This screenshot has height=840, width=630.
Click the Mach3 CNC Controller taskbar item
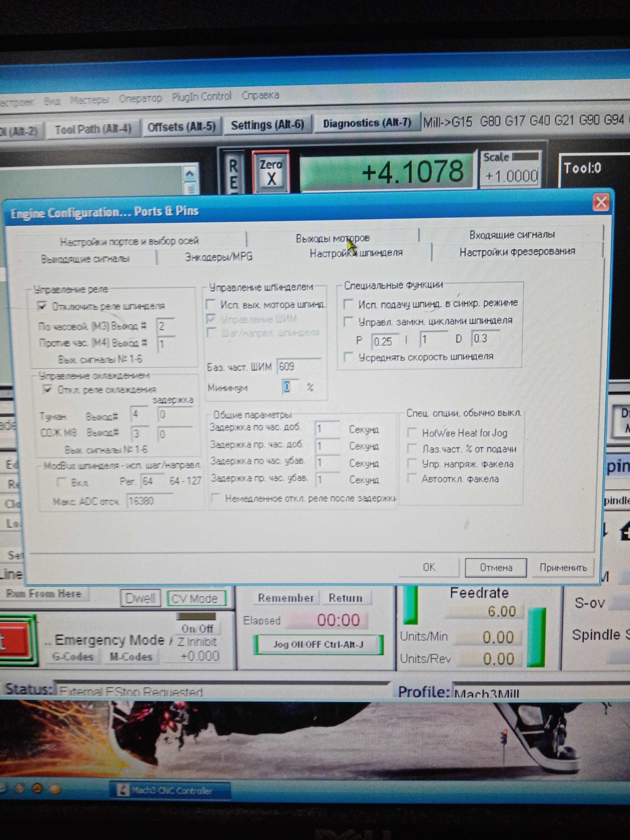click(x=170, y=791)
